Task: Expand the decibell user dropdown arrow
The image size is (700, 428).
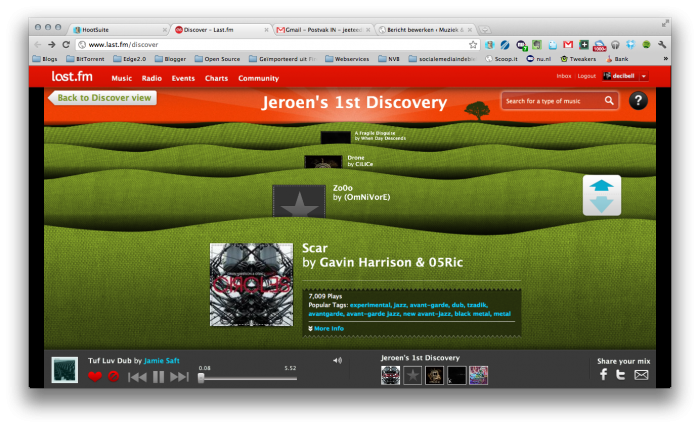Action: coord(644,76)
